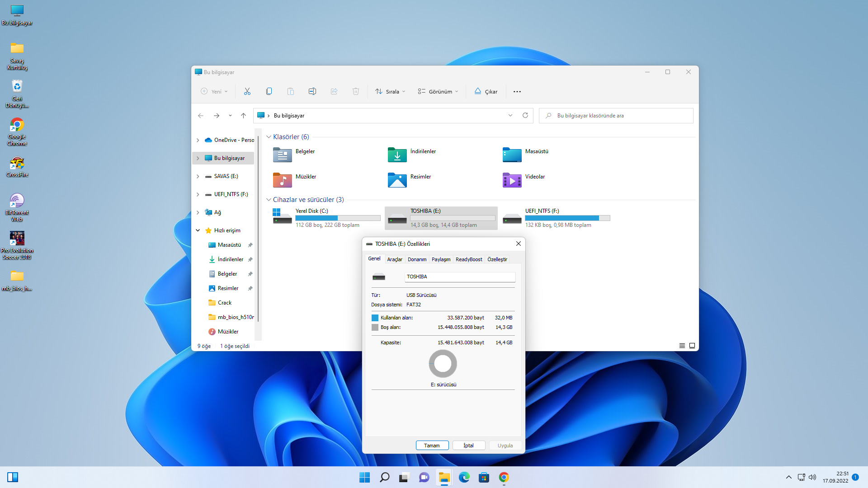
Task: Open Google Chrome desktop shortcut
Action: (x=17, y=131)
